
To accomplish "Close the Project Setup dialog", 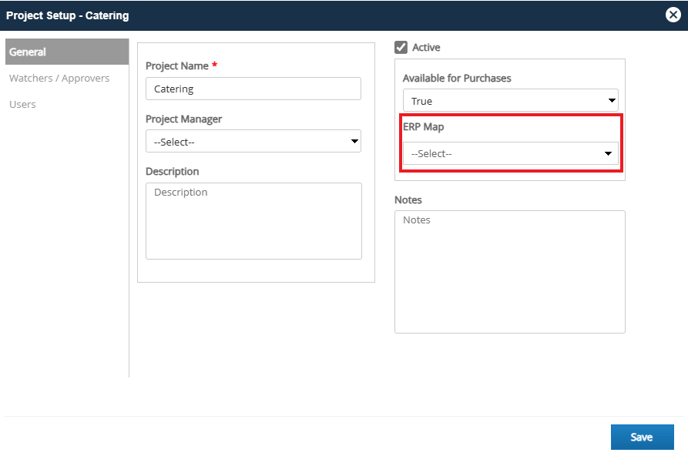I will [673, 15].
